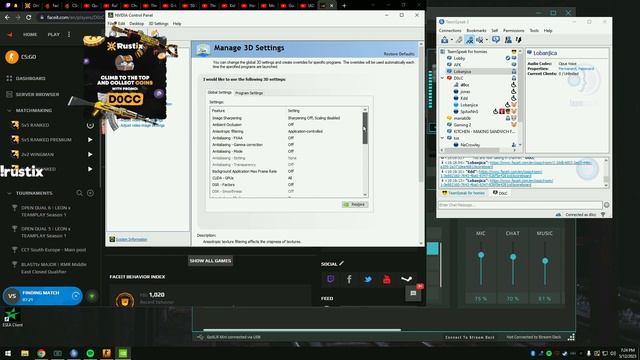640x360 pixels.
Task: Adjust the MIC volume slider handle
Action: pyautogui.click(x=481, y=255)
